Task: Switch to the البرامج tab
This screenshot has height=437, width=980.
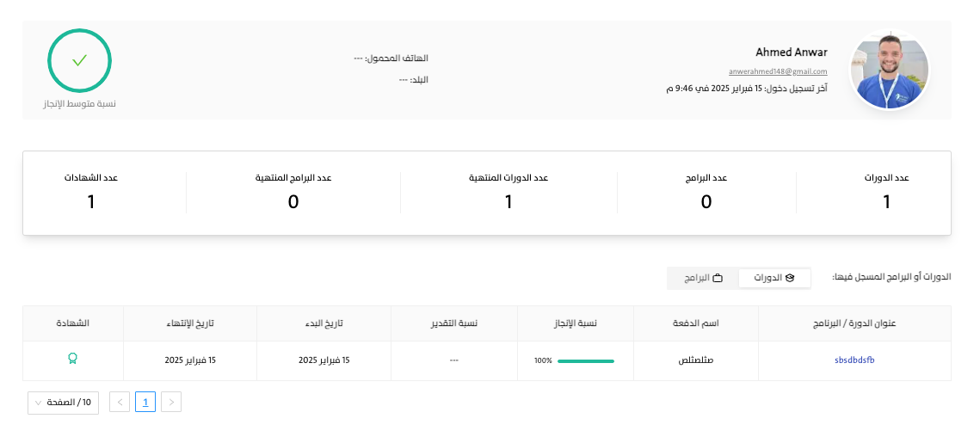Action: (x=703, y=278)
